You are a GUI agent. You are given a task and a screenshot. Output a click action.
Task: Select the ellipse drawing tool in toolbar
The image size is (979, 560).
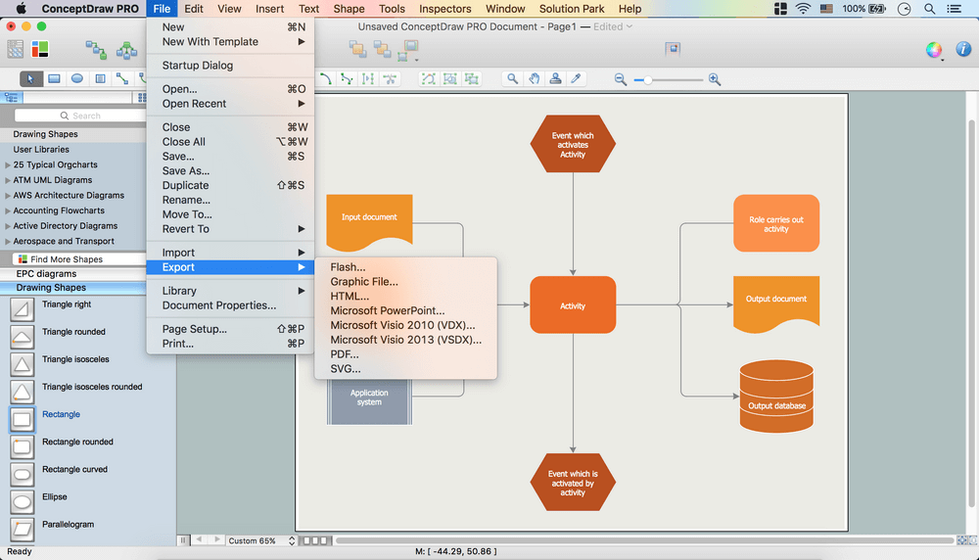76,78
